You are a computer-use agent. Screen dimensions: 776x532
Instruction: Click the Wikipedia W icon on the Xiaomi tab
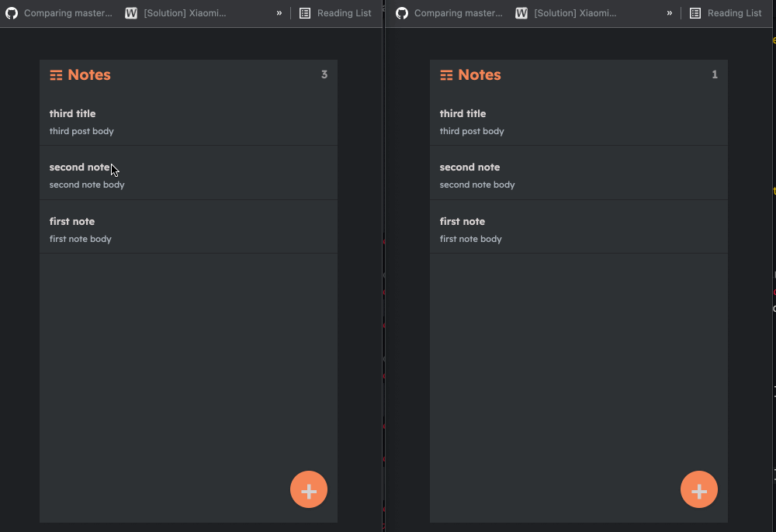pos(130,12)
